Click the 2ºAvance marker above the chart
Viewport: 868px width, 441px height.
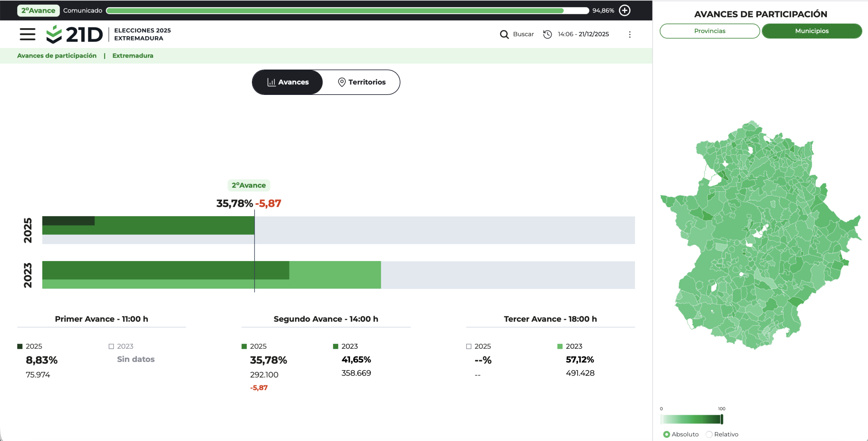[x=249, y=185]
